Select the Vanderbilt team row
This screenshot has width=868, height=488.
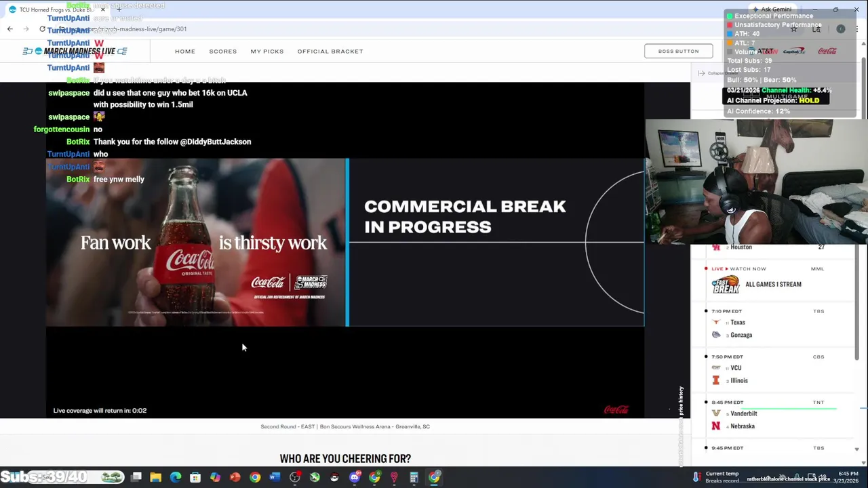(743, 413)
